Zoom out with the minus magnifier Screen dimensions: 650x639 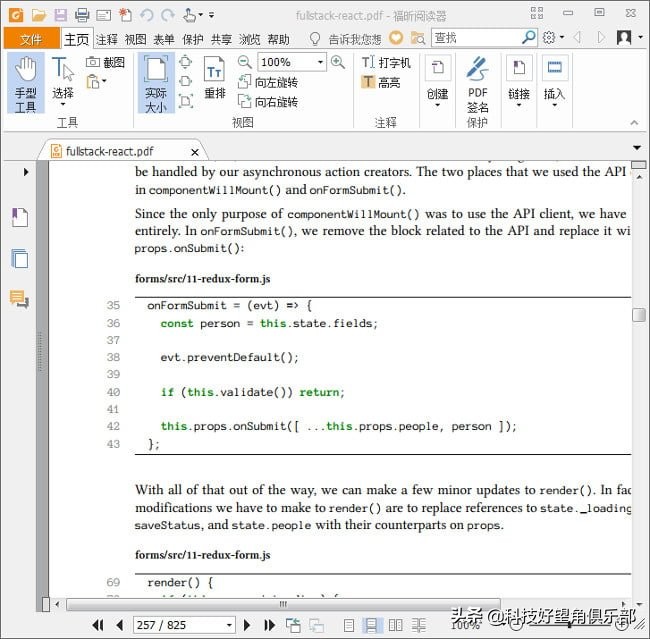click(x=245, y=62)
